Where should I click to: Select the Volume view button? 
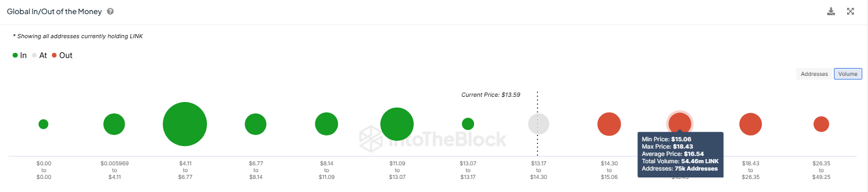(848, 74)
